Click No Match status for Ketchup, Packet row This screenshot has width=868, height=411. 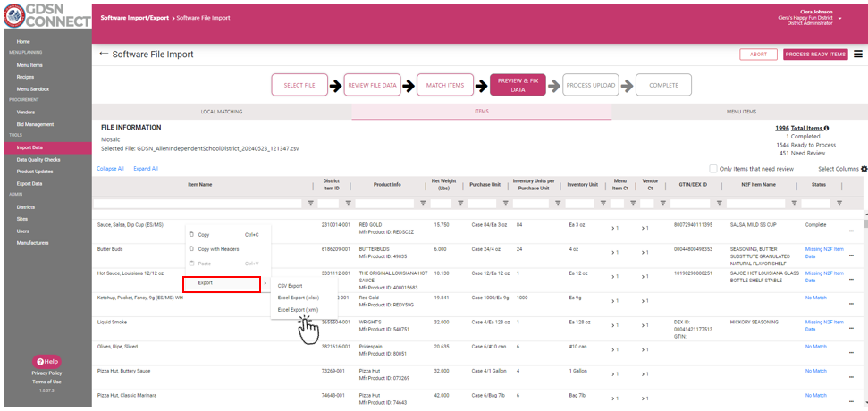815,298
